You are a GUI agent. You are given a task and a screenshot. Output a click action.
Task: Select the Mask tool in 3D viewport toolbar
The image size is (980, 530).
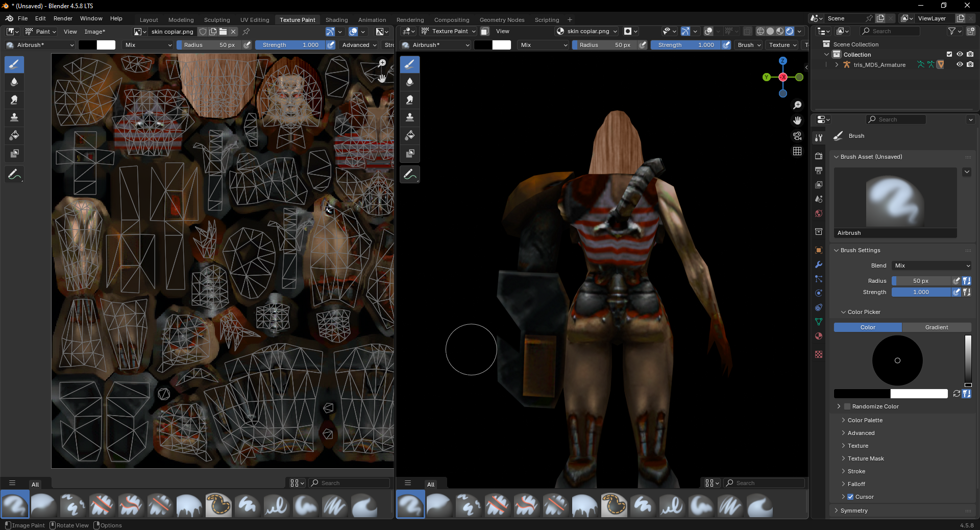point(409,154)
